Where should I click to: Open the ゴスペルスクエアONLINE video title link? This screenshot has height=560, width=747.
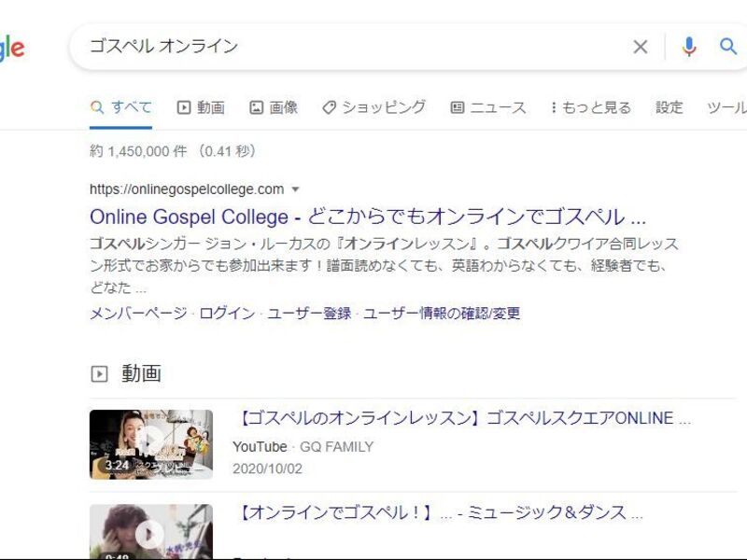(x=461, y=418)
